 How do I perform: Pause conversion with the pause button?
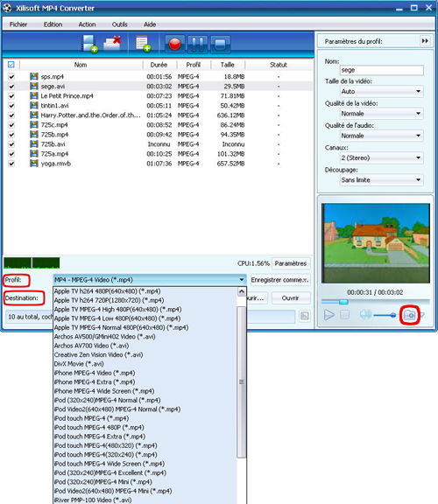pyautogui.click(x=197, y=44)
